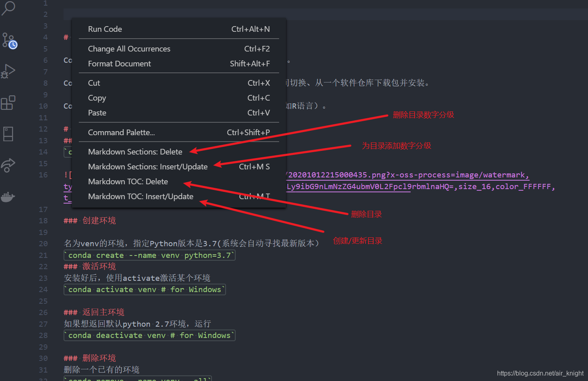Click Copy in the context menu

pos(97,98)
